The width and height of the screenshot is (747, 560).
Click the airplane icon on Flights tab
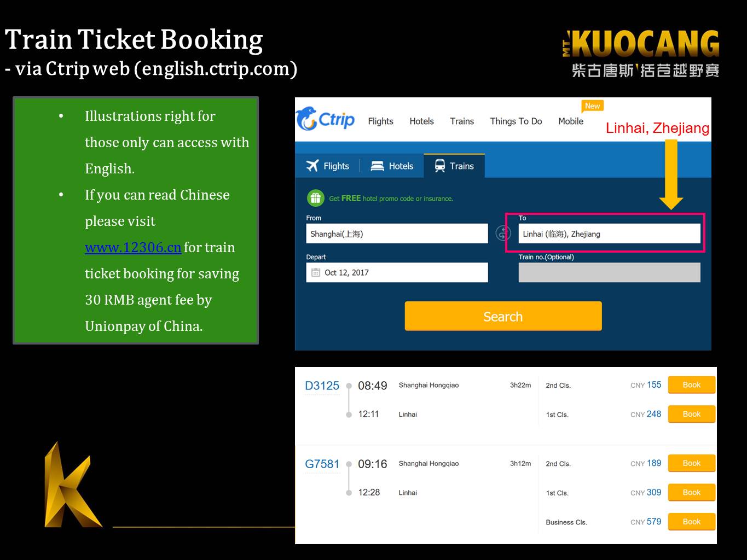click(x=312, y=166)
